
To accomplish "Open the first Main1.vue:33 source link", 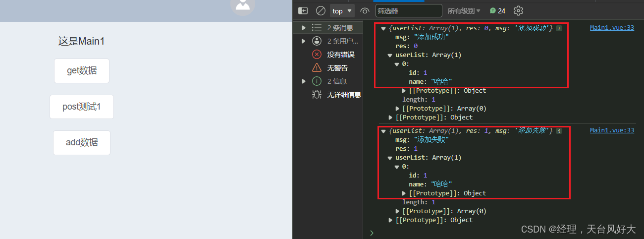I will coord(612,28).
